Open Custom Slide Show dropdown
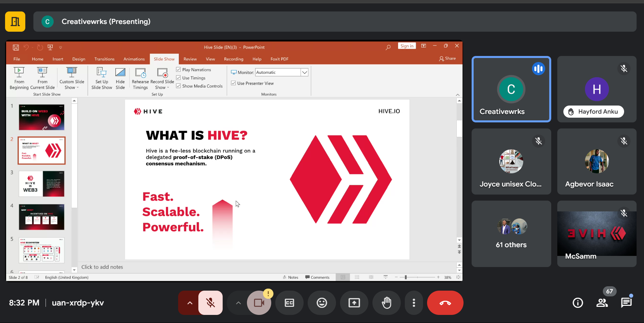This screenshot has height=323, width=644. coord(72,78)
